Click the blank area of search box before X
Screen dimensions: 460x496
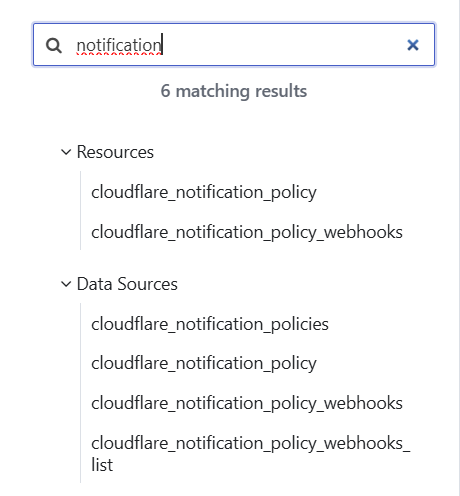(283, 45)
